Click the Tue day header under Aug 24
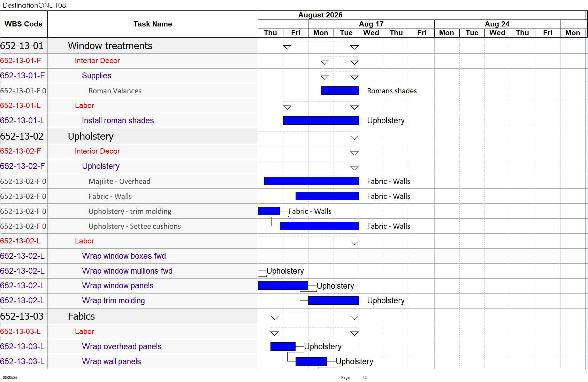 pos(472,33)
